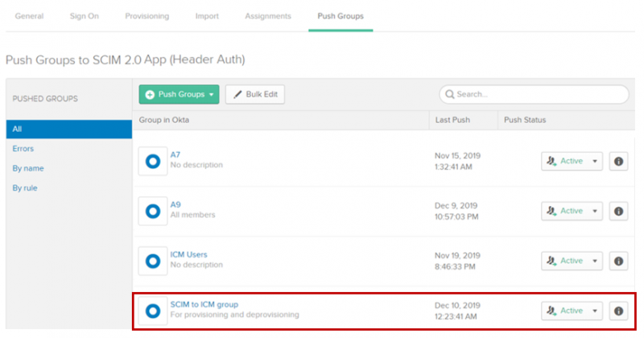Open the A9 group link
The image size is (644, 338).
point(175,204)
